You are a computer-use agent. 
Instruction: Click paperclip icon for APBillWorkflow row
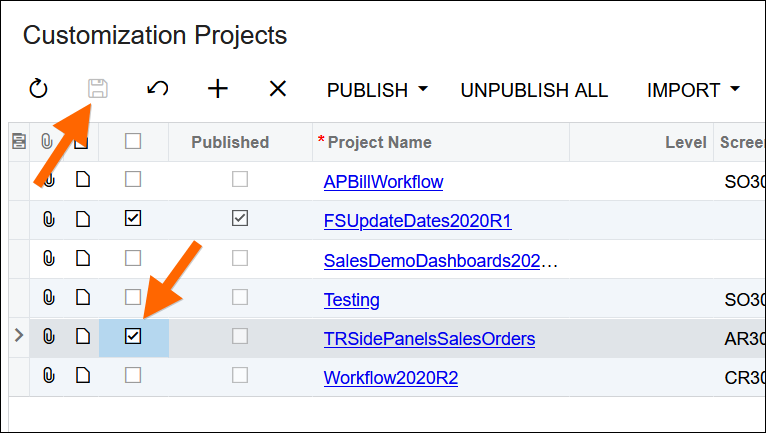[48, 181]
